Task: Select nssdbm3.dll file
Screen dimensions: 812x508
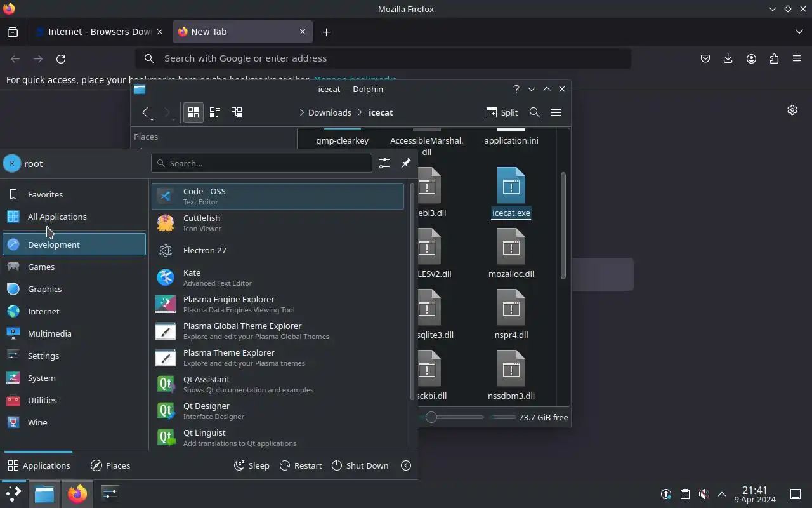Action: pyautogui.click(x=511, y=375)
